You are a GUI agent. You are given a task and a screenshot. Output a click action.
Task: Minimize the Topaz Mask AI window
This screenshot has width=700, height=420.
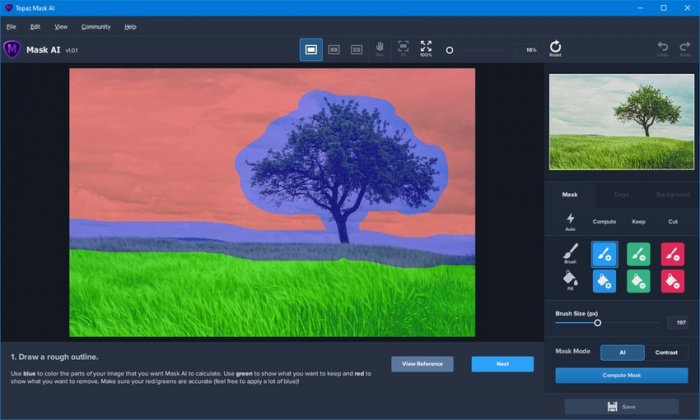pos(641,8)
